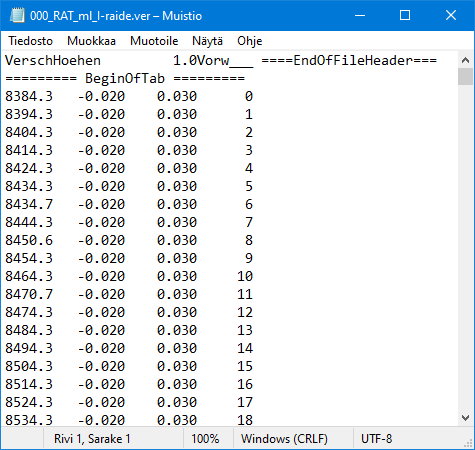
Task: Click value 8474.3
Action: [29, 312]
